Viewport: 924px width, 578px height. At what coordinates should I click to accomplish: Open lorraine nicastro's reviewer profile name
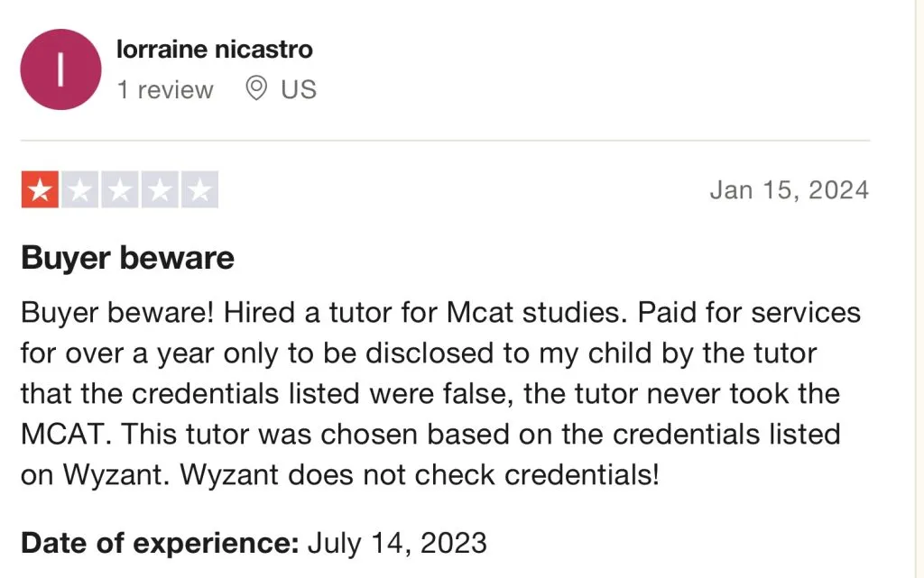215,49
